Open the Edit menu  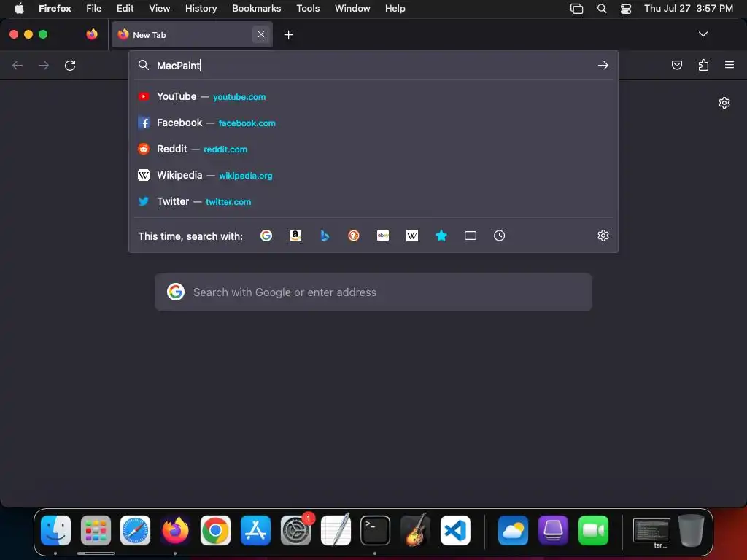tap(125, 8)
